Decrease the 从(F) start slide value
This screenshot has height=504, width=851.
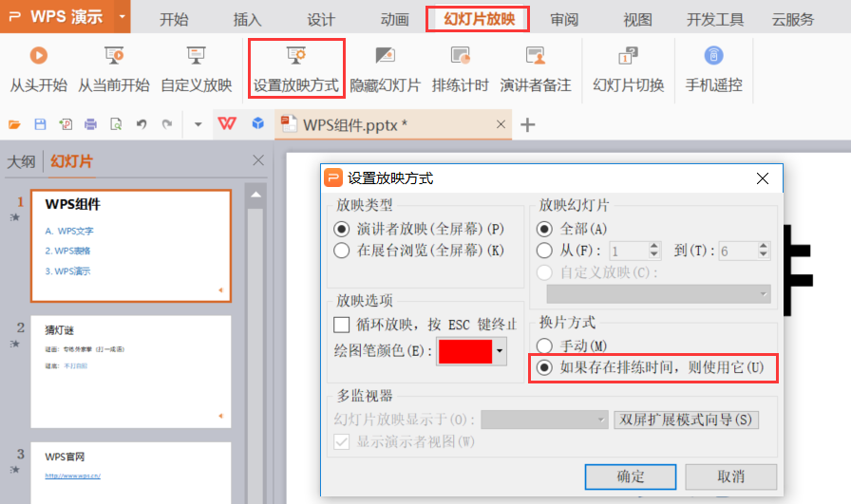point(654,254)
